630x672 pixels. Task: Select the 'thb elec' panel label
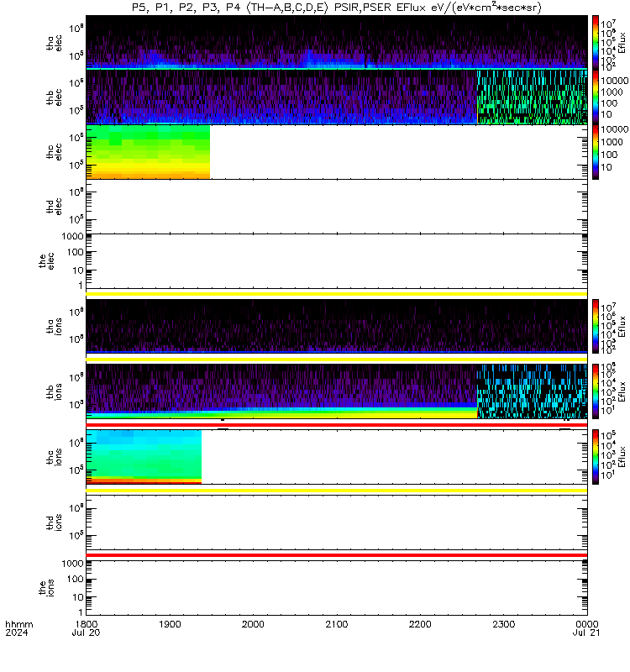click(55, 97)
